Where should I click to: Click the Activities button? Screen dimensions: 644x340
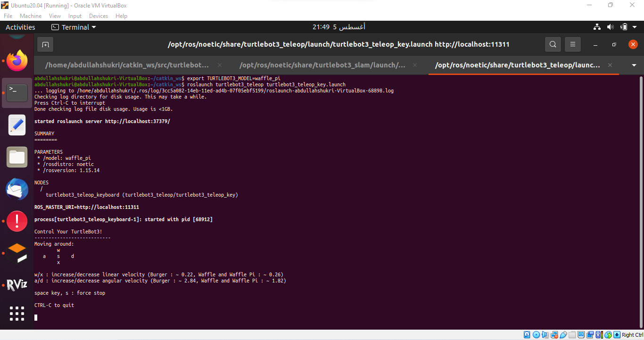coord(20,27)
